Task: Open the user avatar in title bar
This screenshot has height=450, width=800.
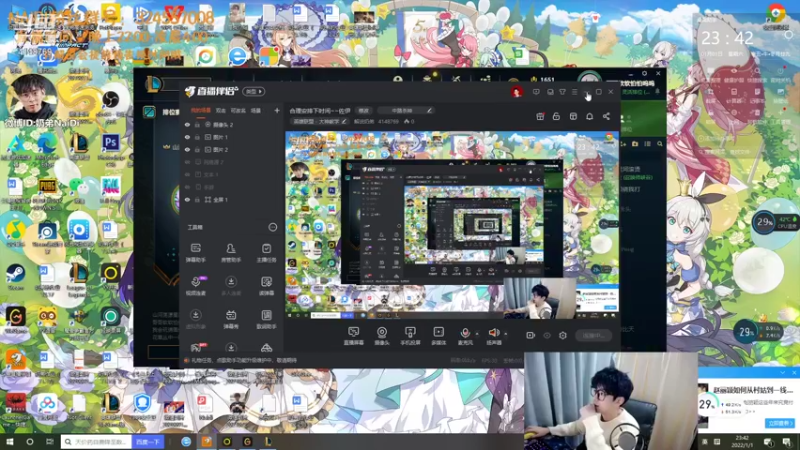Action: click(516, 92)
